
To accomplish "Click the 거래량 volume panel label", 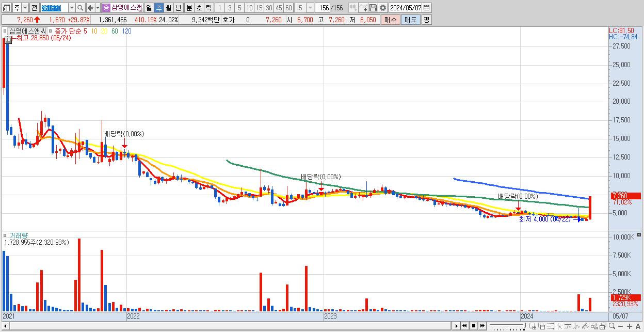I will [x=19, y=235].
